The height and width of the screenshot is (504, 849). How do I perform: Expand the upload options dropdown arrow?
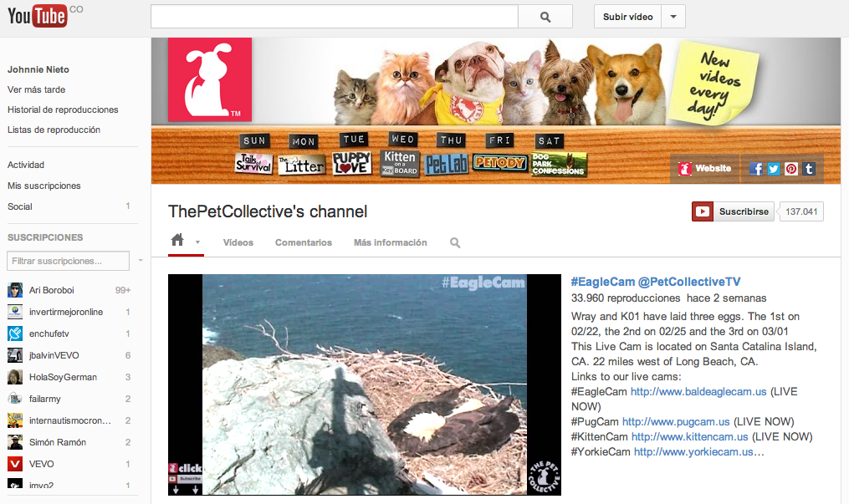click(x=673, y=17)
